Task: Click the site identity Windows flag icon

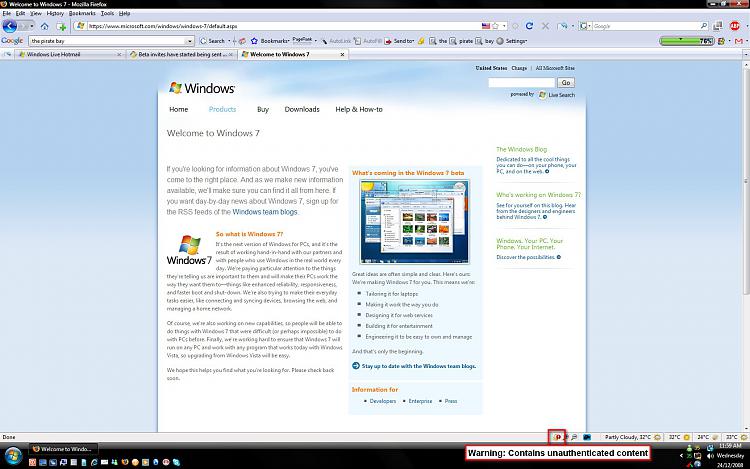Action: pyautogui.click(x=80, y=26)
